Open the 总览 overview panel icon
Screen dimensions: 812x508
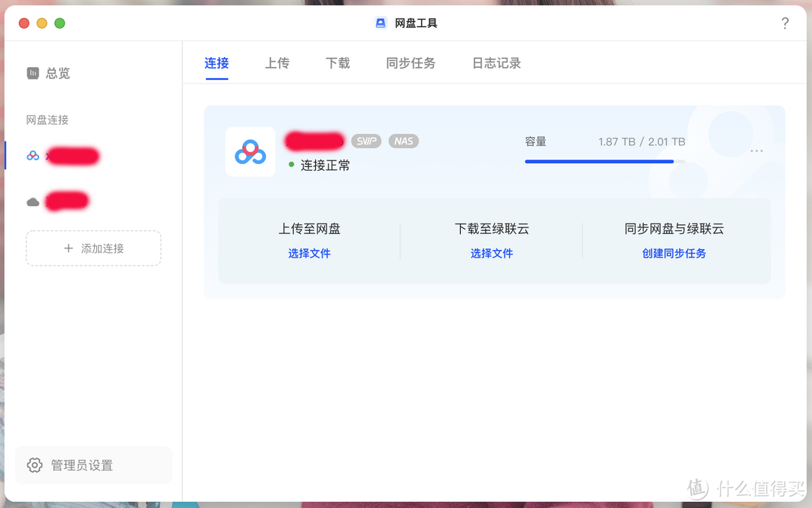(x=35, y=72)
